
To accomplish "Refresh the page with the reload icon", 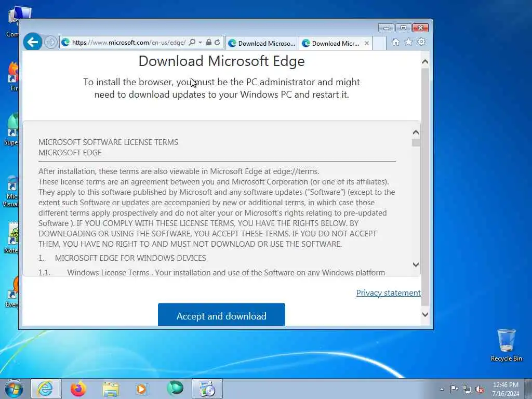I will pyautogui.click(x=217, y=43).
